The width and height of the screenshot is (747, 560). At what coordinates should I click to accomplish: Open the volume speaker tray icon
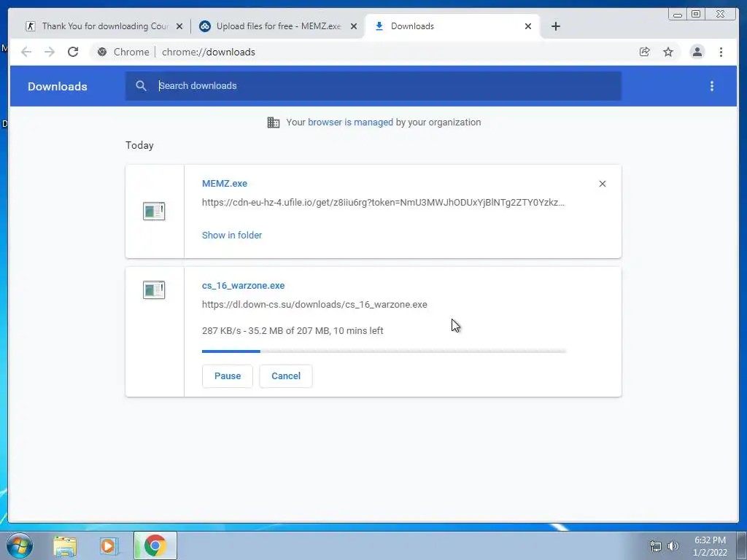pos(673,546)
